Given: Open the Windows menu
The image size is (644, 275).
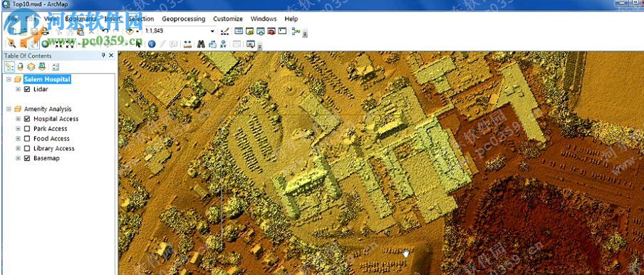Looking at the screenshot, I should pos(264,19).
